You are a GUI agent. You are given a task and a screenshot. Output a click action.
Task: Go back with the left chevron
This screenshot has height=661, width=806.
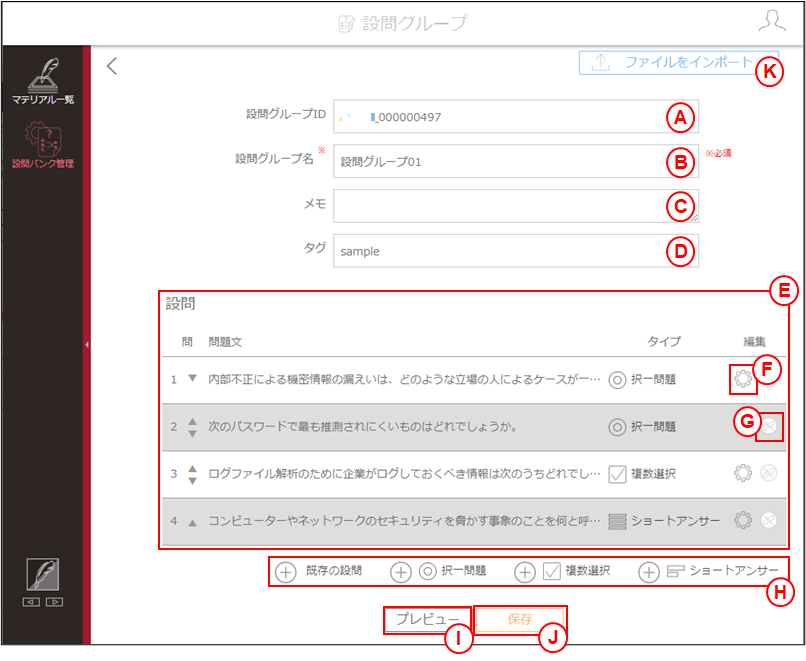(x=112, y=66)
